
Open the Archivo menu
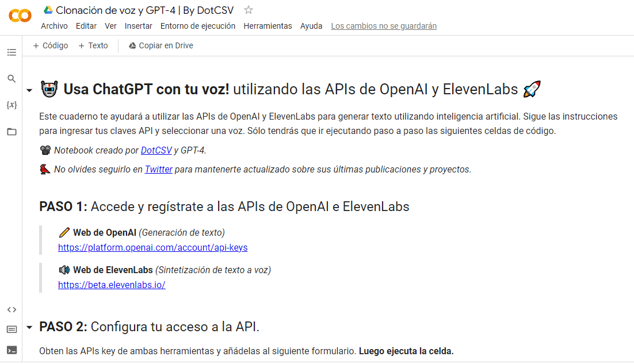54,26
